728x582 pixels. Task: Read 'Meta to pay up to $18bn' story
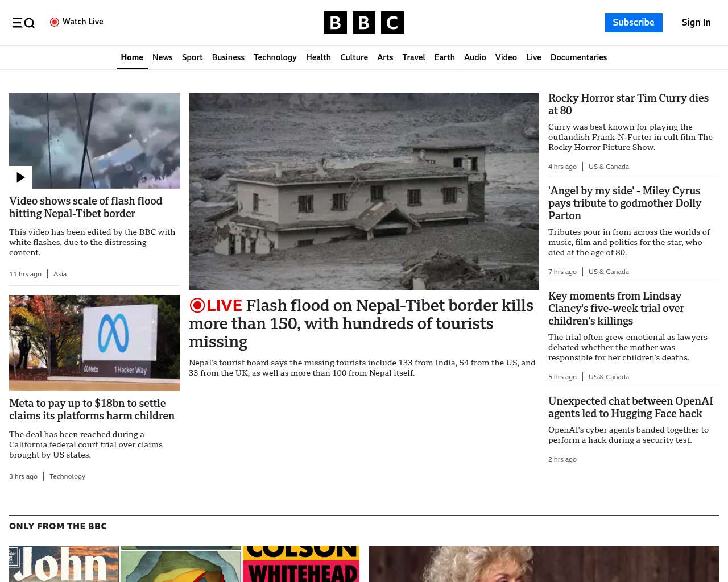pos(92,410)
